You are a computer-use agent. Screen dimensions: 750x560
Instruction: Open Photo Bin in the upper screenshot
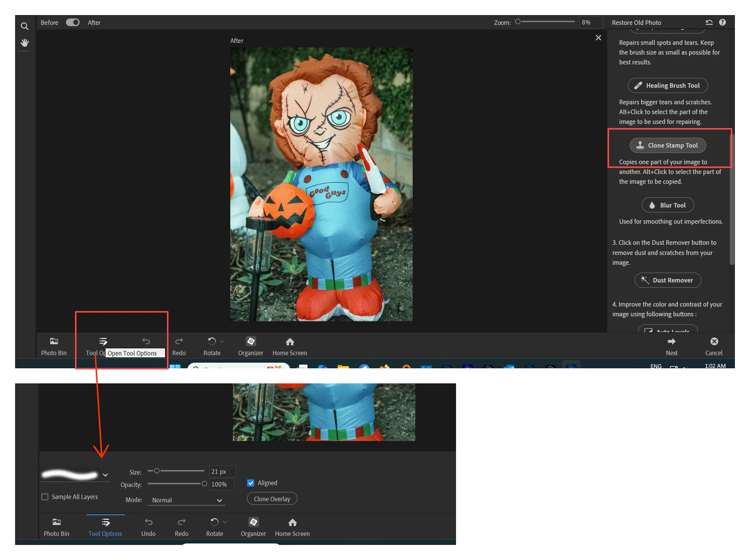pos(54,346)
